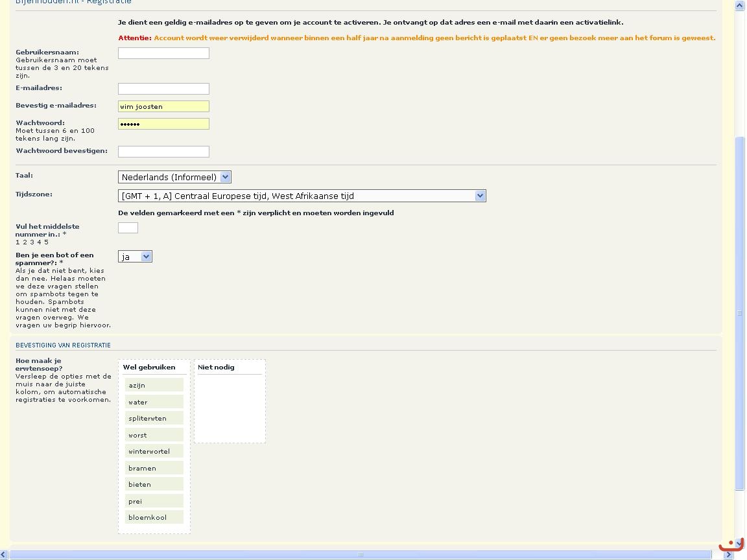Click the bloemkool option
This screenshot has width=747, height=560.
pyautogui.click(x=154, y=518)
